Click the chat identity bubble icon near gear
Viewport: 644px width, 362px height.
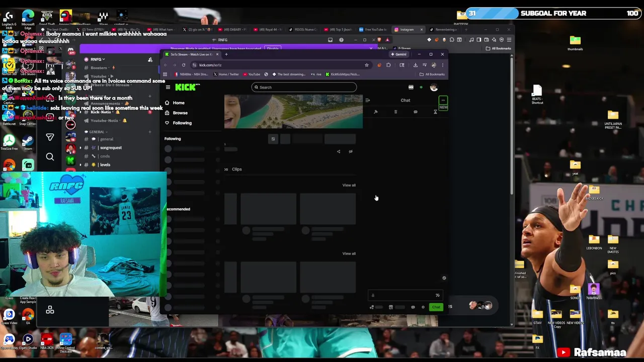pyautogui.click(x=413, y=307)
